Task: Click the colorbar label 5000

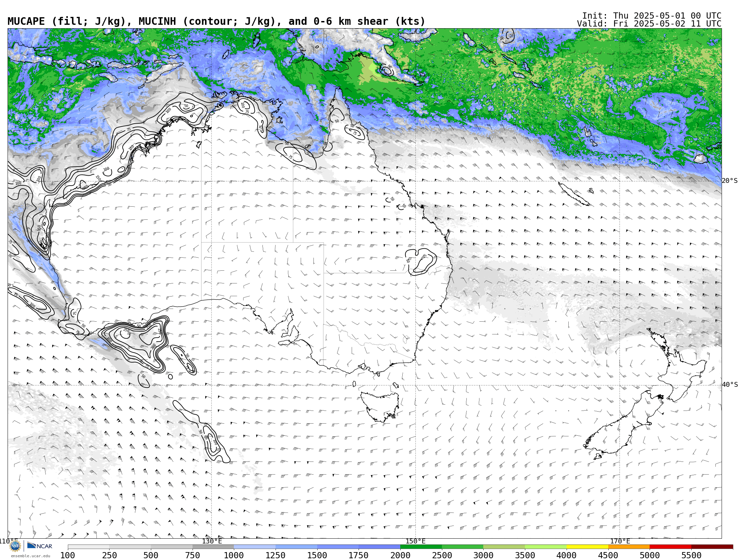Action: (x=650, y=555)
